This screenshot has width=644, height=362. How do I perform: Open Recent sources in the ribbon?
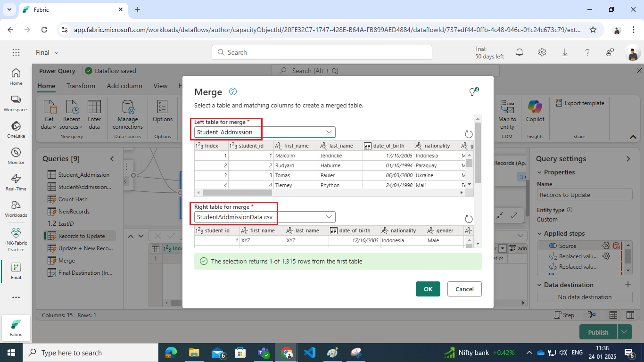click(x=72, y=115)
